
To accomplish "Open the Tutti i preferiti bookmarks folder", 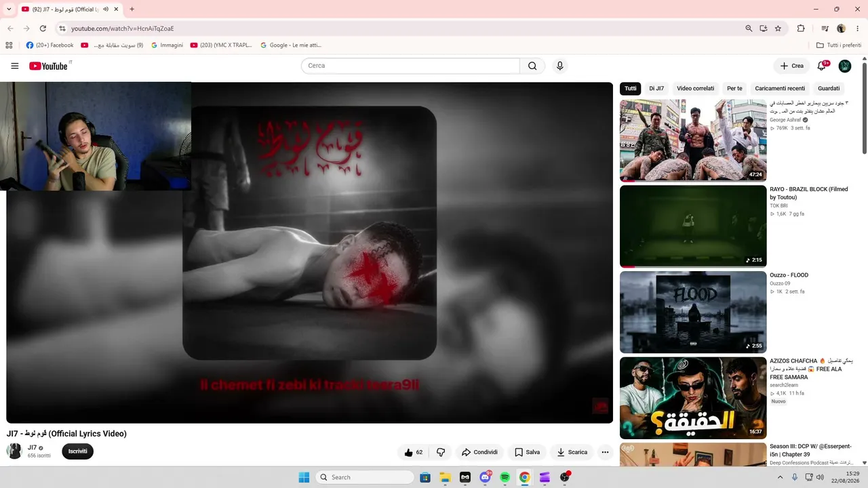I will pyautogui.click(x=839, y=45).
